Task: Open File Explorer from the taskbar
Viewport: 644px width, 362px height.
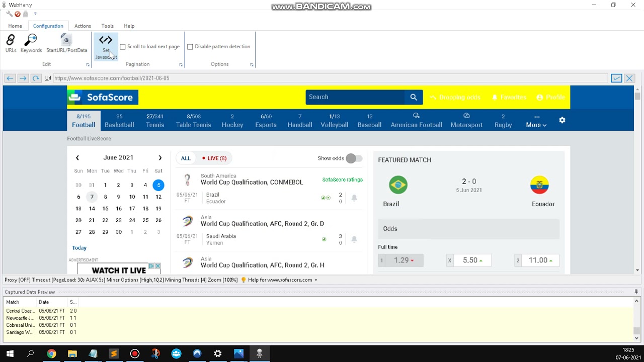Action: (x=72, y=354)
